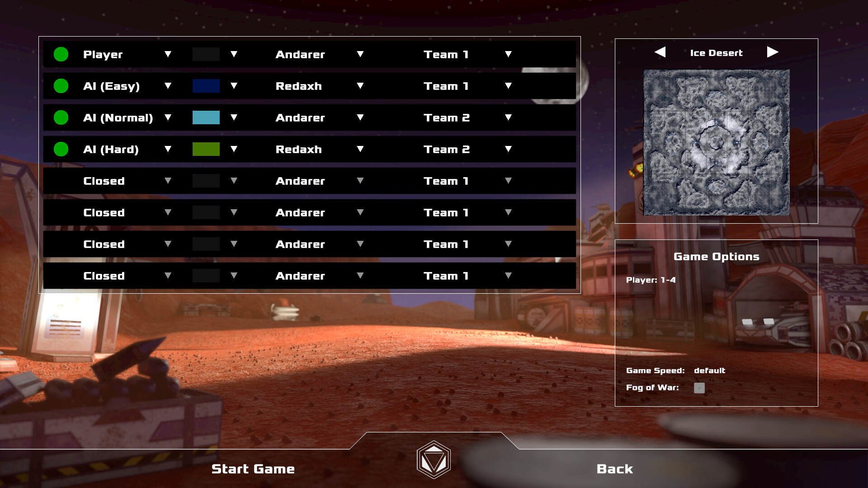868x488 pixels.
Task: Toggle Fog of War checkbox
Action: tap(699, 387)
